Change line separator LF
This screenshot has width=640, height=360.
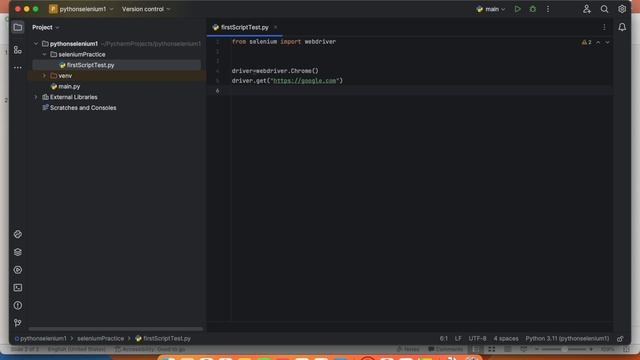(x=458, y=338)
